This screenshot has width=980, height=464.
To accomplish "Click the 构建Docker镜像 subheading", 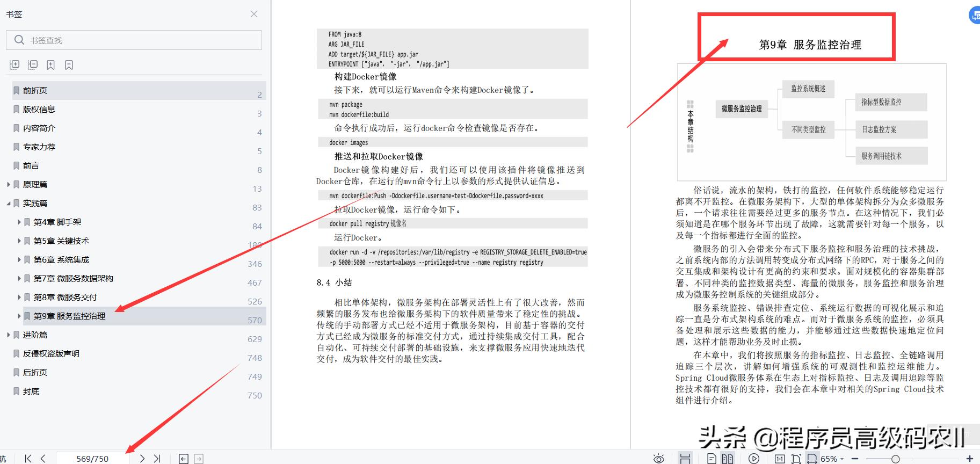I will 366,76.
